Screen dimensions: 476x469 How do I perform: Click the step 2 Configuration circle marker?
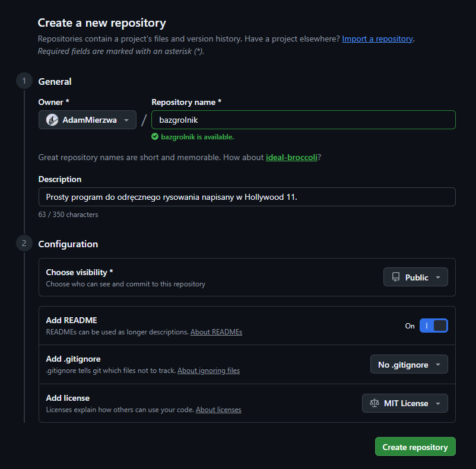click(24, 244)
